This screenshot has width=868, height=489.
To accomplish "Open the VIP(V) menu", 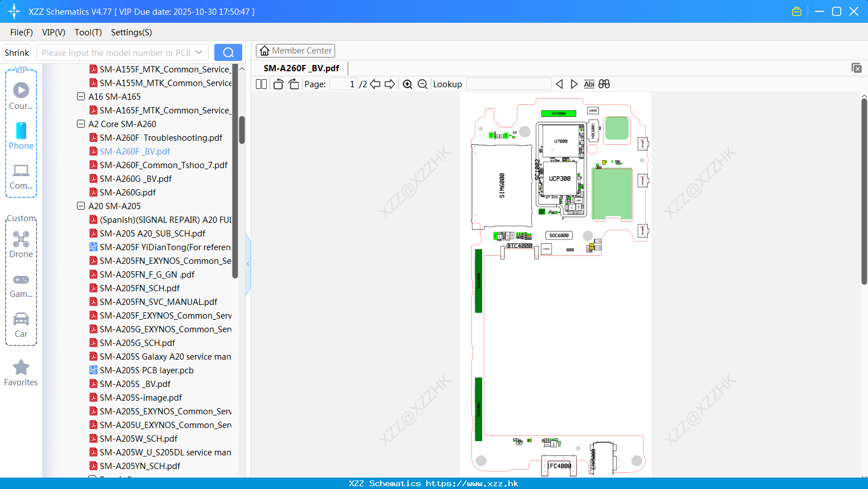I will point(54,32).
